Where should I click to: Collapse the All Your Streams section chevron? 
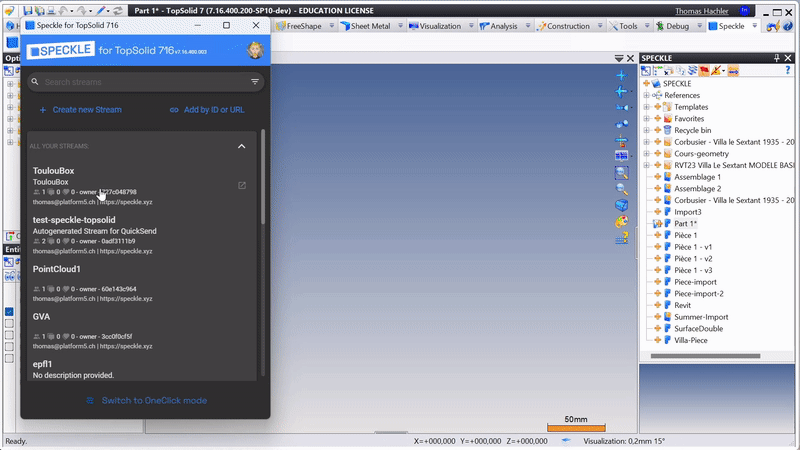[x=241, y=146]
